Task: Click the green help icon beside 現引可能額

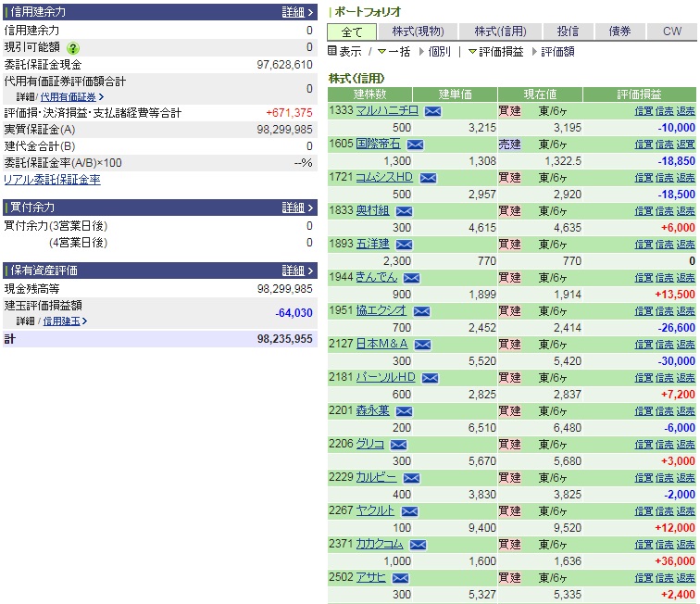Action: click(x=73, y=48)
